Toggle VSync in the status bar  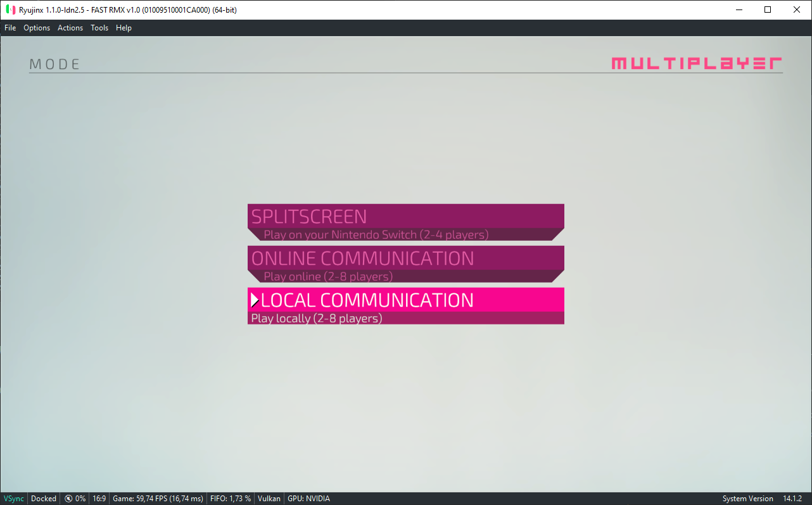(x=14, y=499)
